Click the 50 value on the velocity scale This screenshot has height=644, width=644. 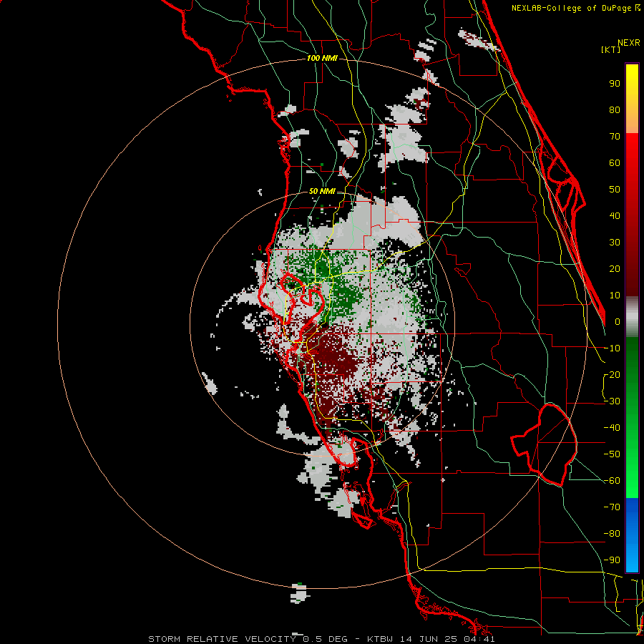point(615,190)
